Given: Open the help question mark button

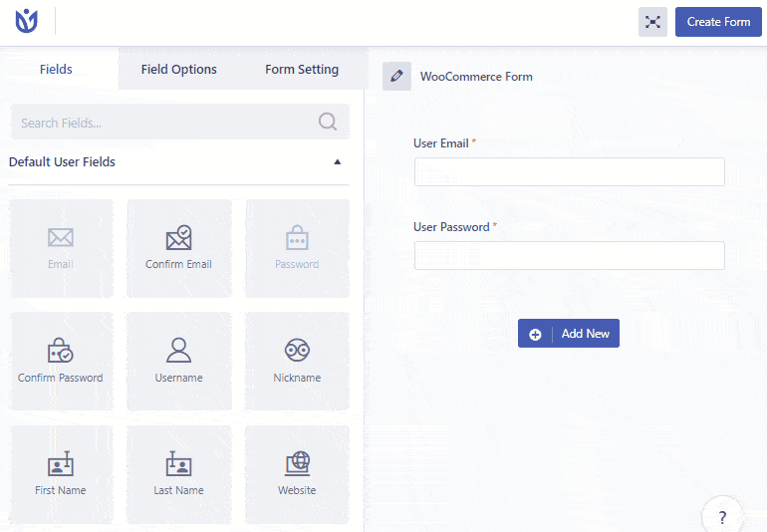Looking at the screenshot, I should tap(722, 516).
